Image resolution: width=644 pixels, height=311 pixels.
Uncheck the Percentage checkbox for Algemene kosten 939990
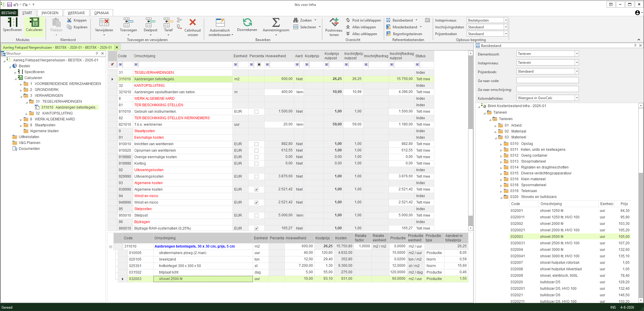pyautogui.click(x=256, y=189)
